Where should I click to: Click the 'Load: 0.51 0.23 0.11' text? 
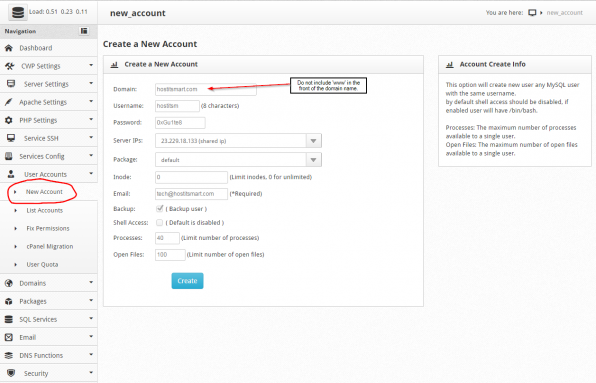(x=58, y=12)
